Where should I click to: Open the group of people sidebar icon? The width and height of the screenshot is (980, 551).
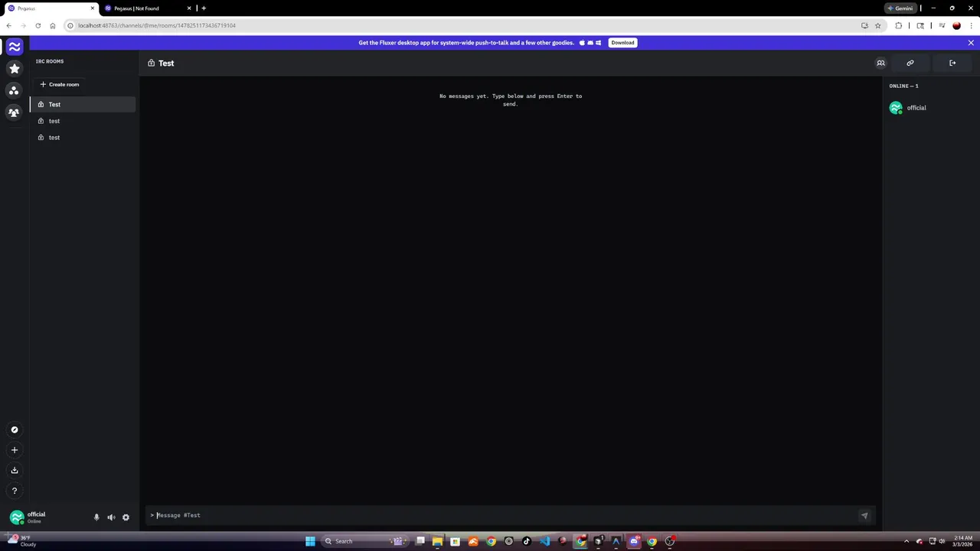(14, 112)
